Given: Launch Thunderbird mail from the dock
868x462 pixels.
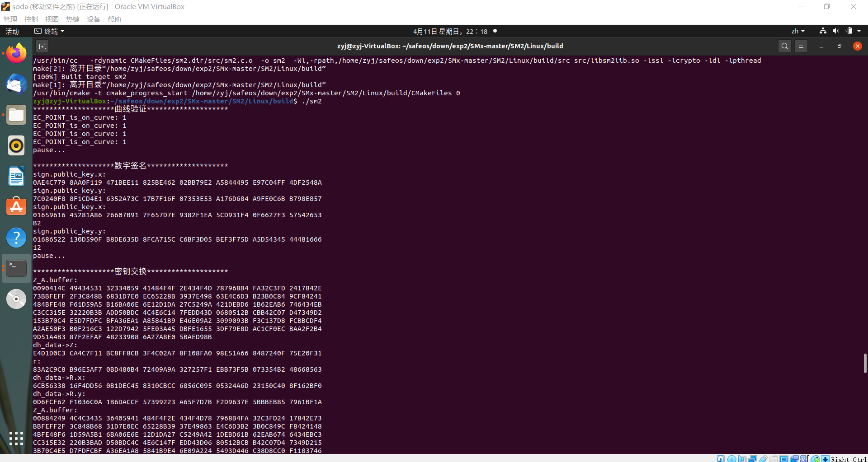Looking at the screenshot, I should click(16, 84).
